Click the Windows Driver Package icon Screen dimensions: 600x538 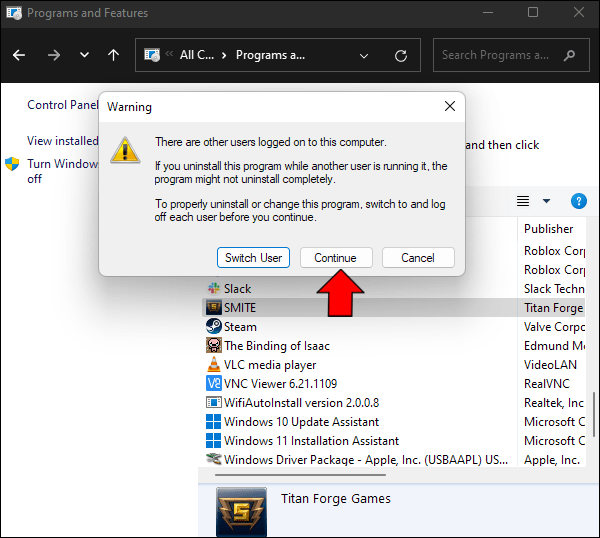214,458
